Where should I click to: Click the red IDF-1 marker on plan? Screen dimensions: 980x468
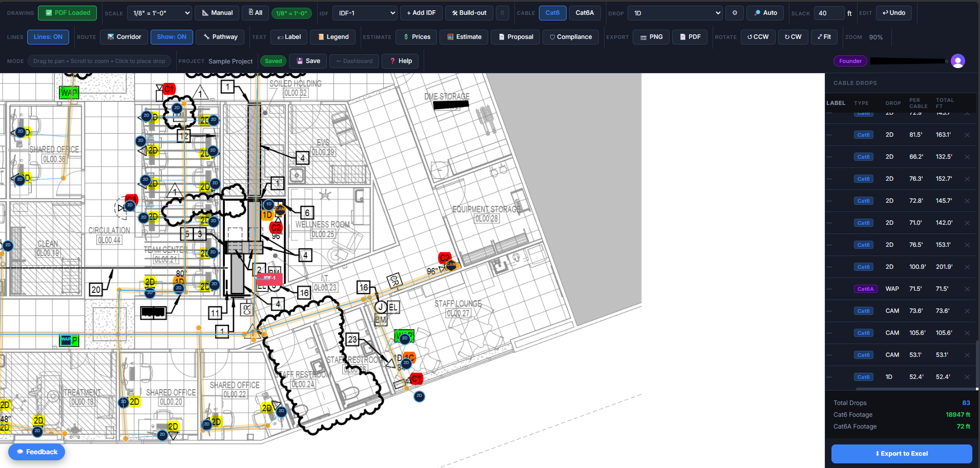tap(269, 278)
